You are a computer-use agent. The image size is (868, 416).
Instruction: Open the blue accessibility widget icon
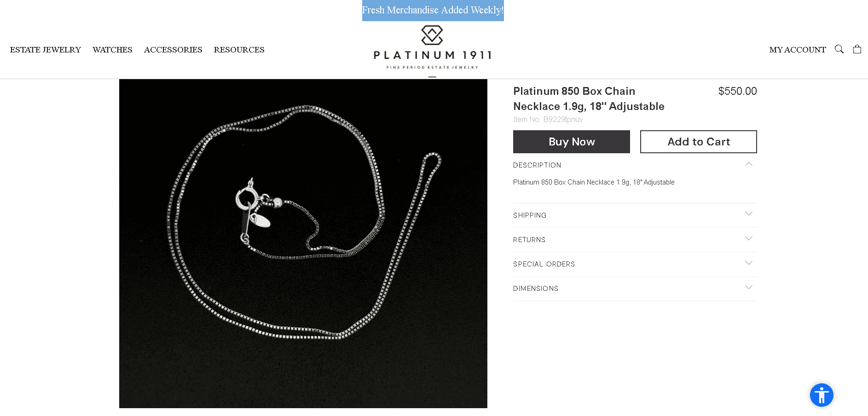click(822, 395)
